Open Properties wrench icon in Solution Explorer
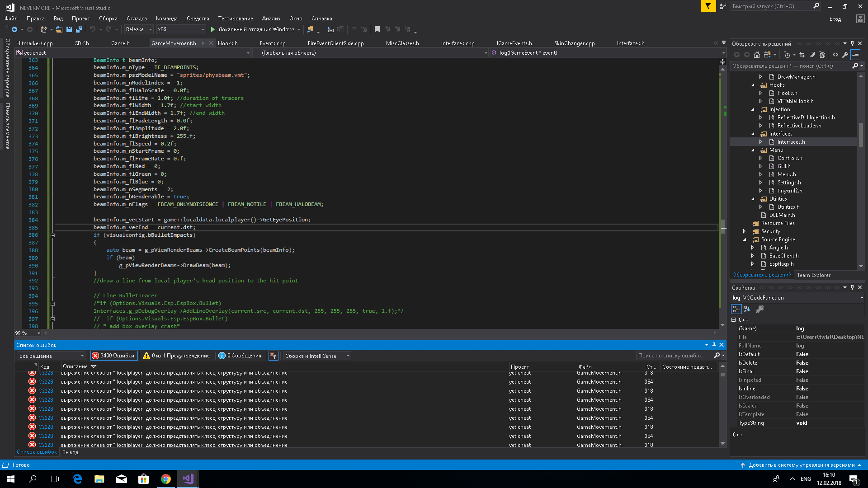868x488 pixels. tap(845, 55)
